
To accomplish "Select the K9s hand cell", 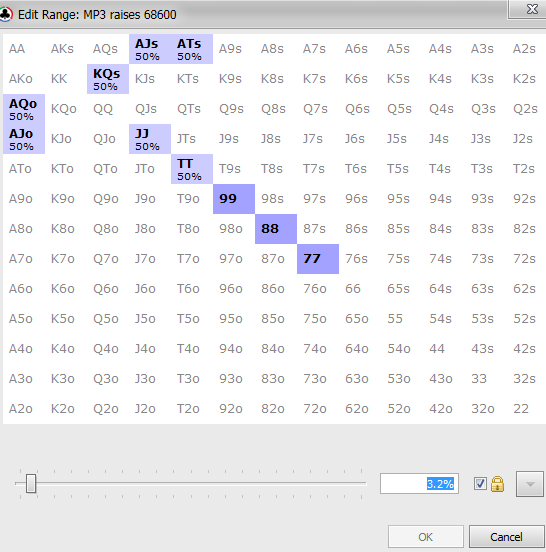I will pyautogui.click(x=234, y=79).
